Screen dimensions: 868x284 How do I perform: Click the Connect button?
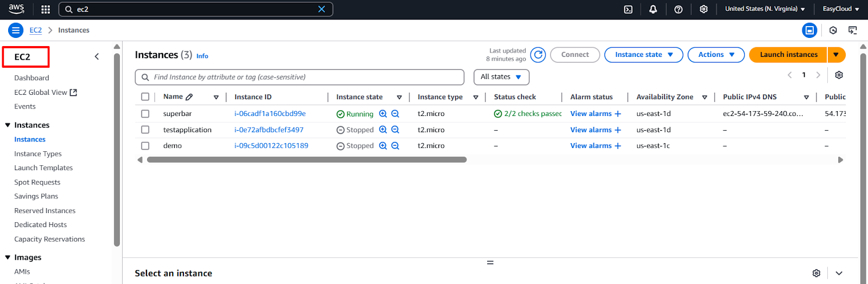click(x=575, y=55)
